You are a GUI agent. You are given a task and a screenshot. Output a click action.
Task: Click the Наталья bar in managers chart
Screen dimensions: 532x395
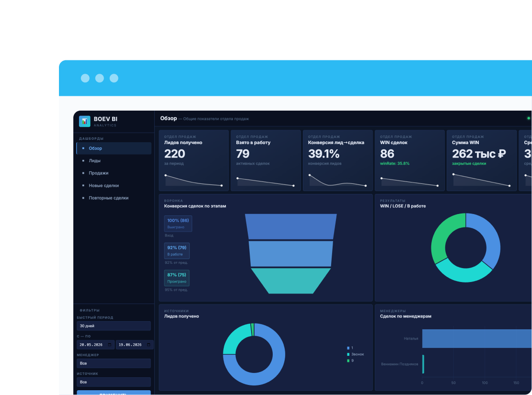coord(477,339)
